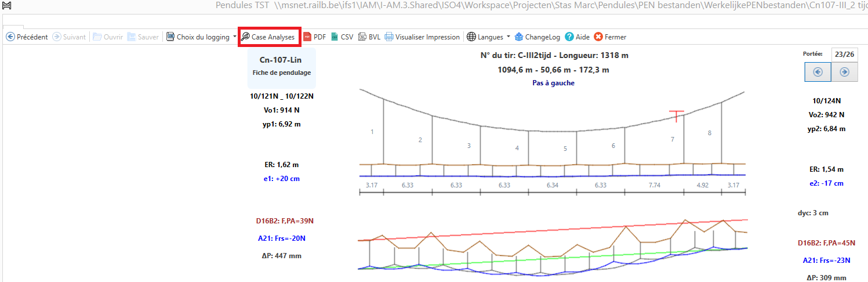Click the Langues globe icon
The image size is (868, 282).
[x=471, y=37]
